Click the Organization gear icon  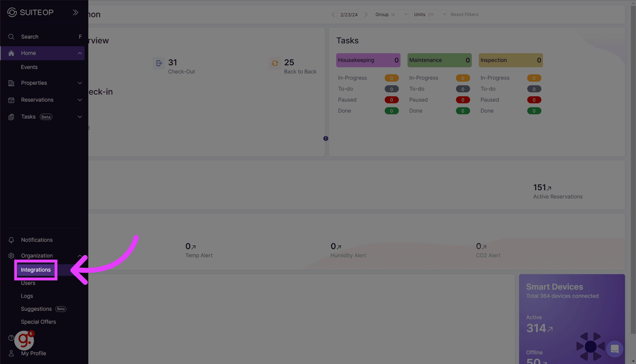(11, 255)
